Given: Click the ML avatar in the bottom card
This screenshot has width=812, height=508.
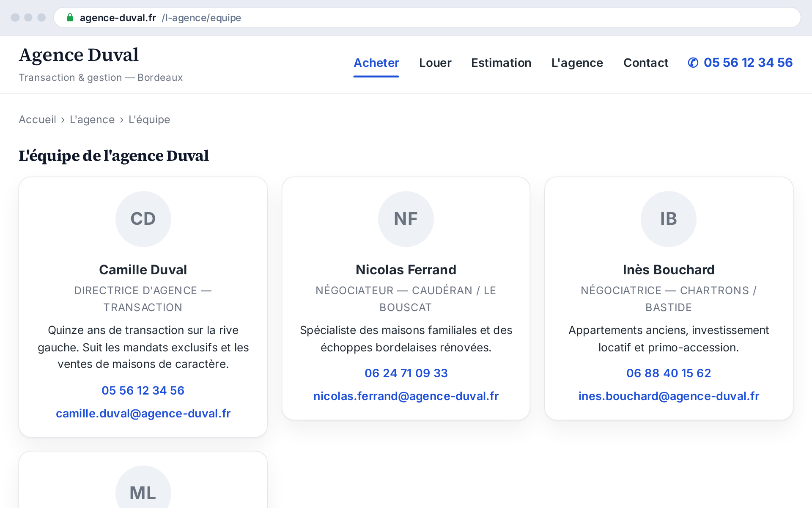Looking at the screenshot, I should tap(143, 487).
